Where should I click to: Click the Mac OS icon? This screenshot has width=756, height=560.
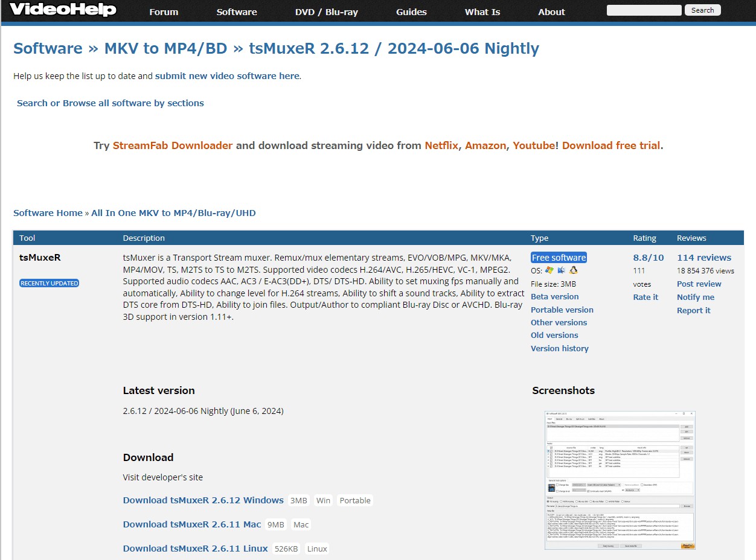click(x=562, y=270)
